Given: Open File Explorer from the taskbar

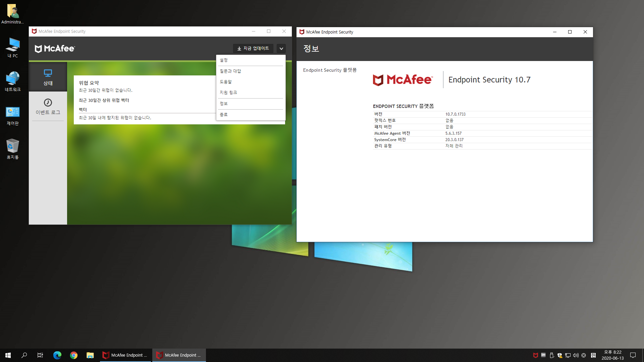Looking at the screenshot, I should [x=90, y=355].
